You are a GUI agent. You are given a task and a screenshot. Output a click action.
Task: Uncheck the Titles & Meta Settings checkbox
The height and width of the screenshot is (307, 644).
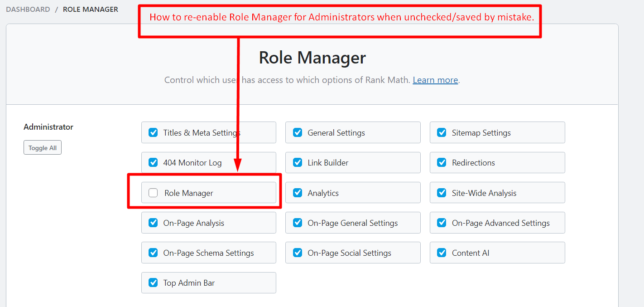(x=153, y=133)
